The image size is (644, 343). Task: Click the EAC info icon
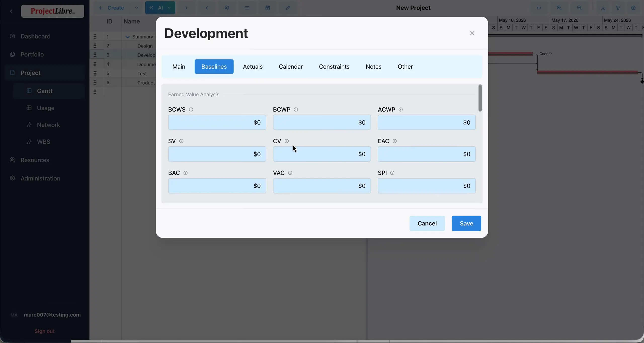point(395,141)
